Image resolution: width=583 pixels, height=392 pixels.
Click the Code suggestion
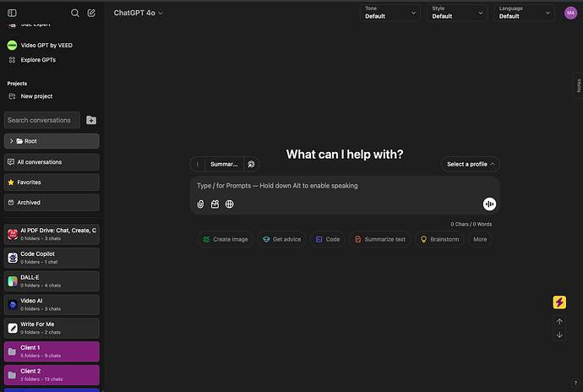point(328,239)
